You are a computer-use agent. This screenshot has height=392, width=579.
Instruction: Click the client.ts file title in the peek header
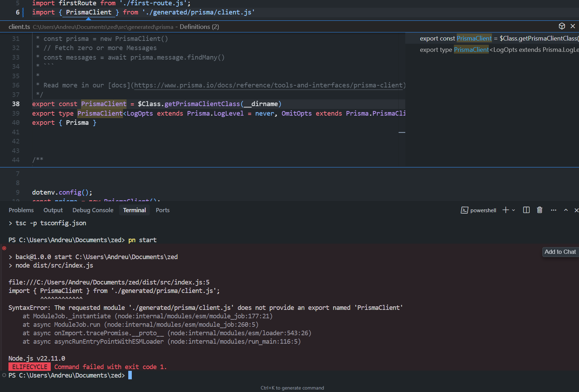[19, 27]
